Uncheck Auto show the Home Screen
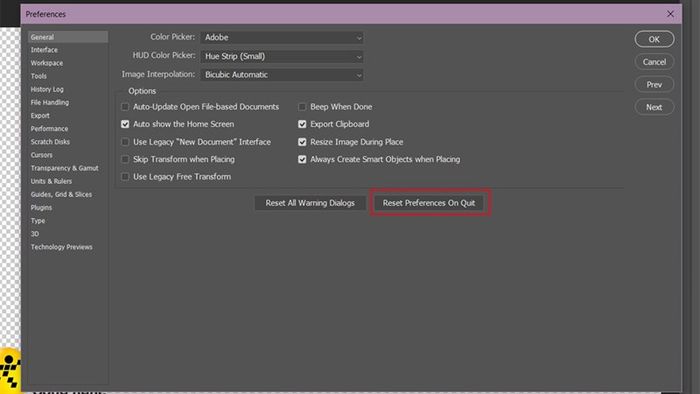The height and width of the screenshot is (394, 700). pyautogui.click(x=125, y=124)
